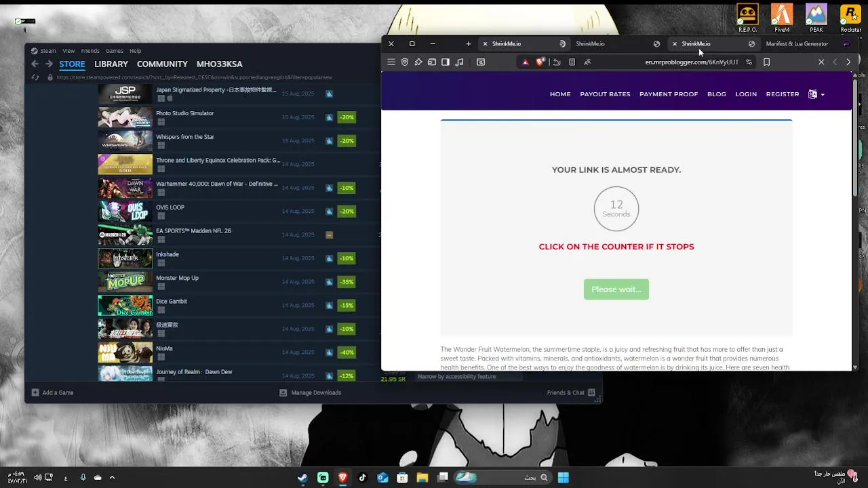This screenshot has width=868, height=488.
Task: Open the Games menu in Steam
Action: (114, 51)
